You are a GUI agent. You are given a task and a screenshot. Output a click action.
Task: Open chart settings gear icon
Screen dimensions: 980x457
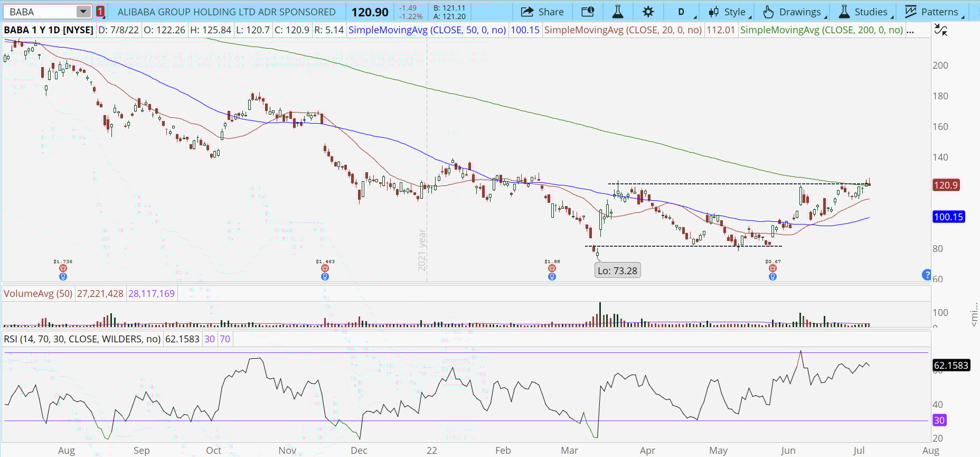pos(648,12)
